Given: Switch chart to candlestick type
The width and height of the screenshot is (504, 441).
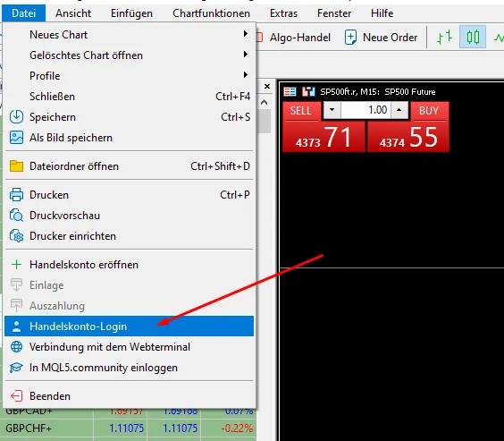Looking at the screenshot, I should (473, 38).
